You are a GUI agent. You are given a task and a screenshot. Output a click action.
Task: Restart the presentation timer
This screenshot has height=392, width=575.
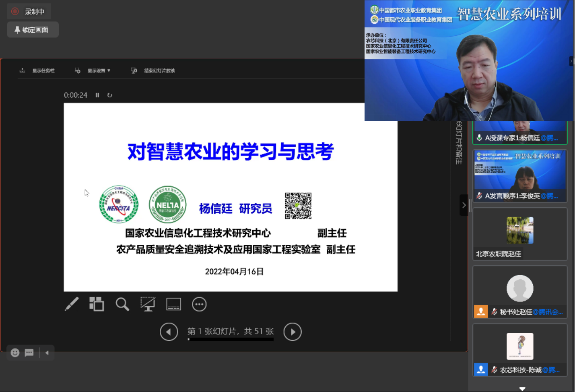pyautogui.click(x=109, y=95)
